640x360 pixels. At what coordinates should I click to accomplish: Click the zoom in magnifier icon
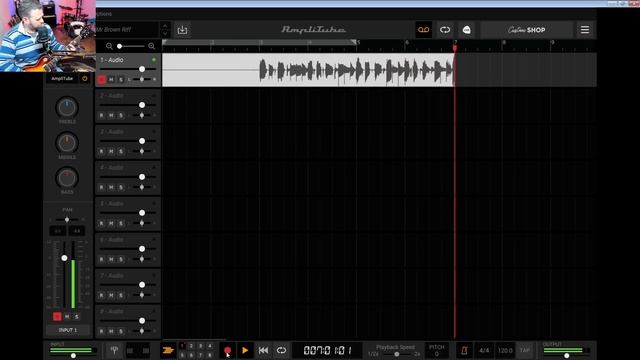pos(151,46)
